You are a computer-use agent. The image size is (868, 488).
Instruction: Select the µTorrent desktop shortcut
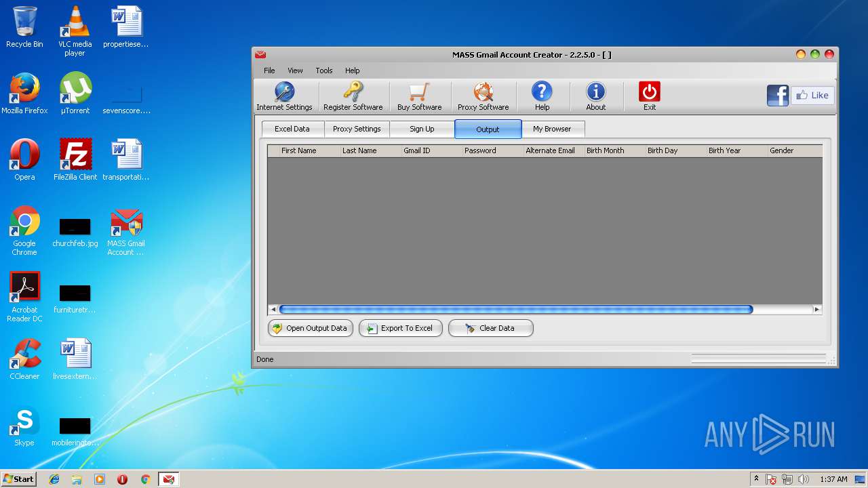click(x=75, y=94)
